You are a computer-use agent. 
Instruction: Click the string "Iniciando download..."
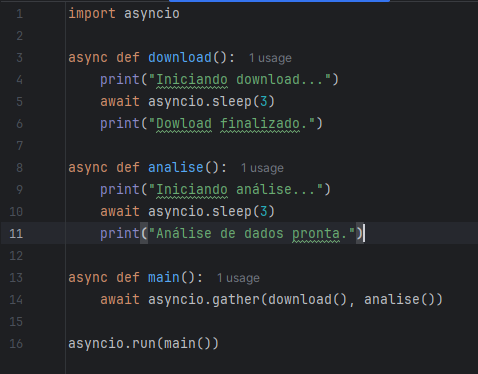pos(240,79)
